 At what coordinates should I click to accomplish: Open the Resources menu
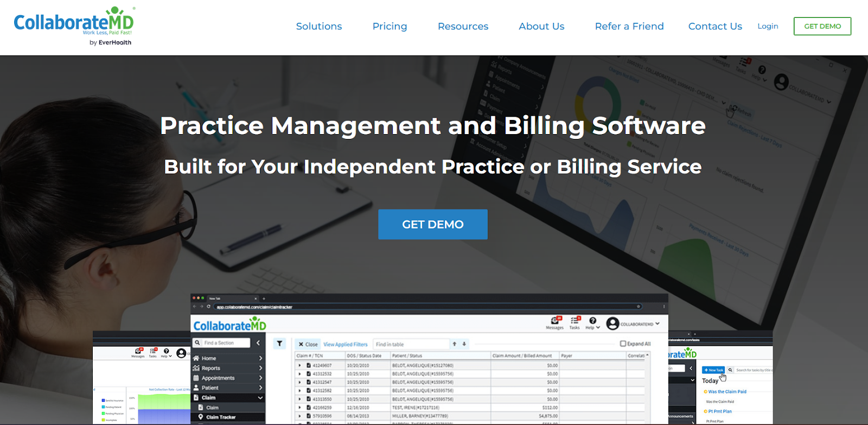pos(463,26)
